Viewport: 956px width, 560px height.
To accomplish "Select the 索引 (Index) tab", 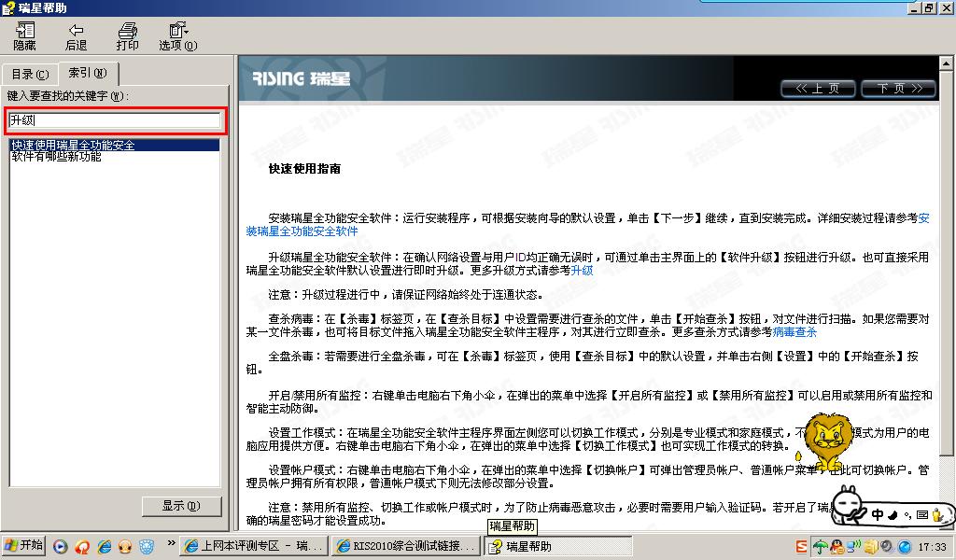I will [87, 73].
